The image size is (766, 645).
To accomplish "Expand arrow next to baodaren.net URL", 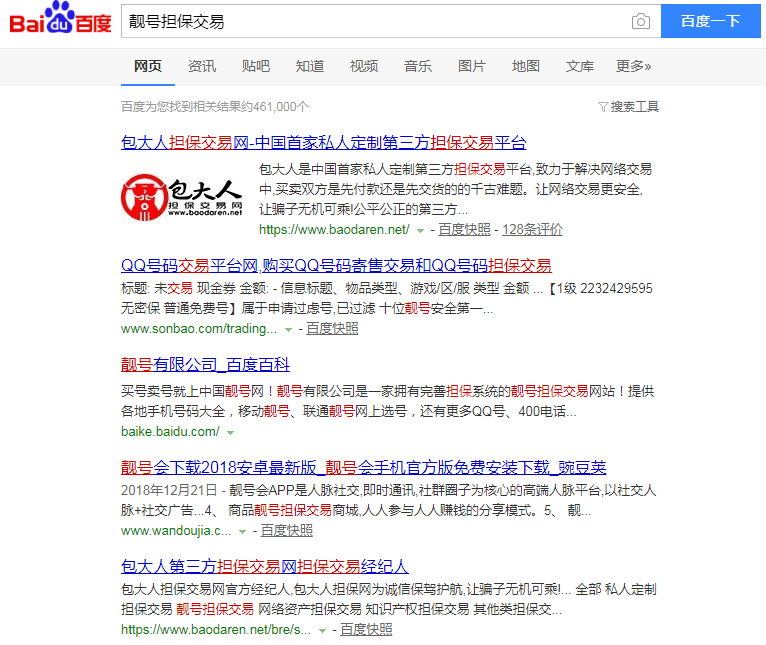I will (x=421, y=230).
